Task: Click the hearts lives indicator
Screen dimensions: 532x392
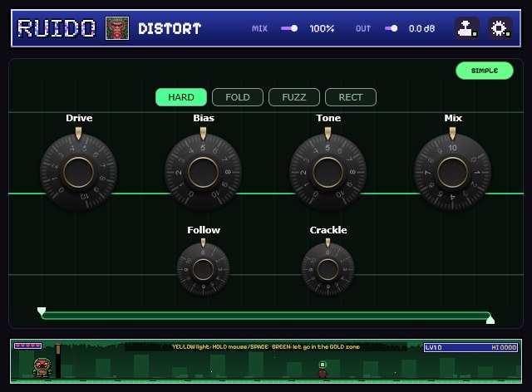Action: pos(27,345)
